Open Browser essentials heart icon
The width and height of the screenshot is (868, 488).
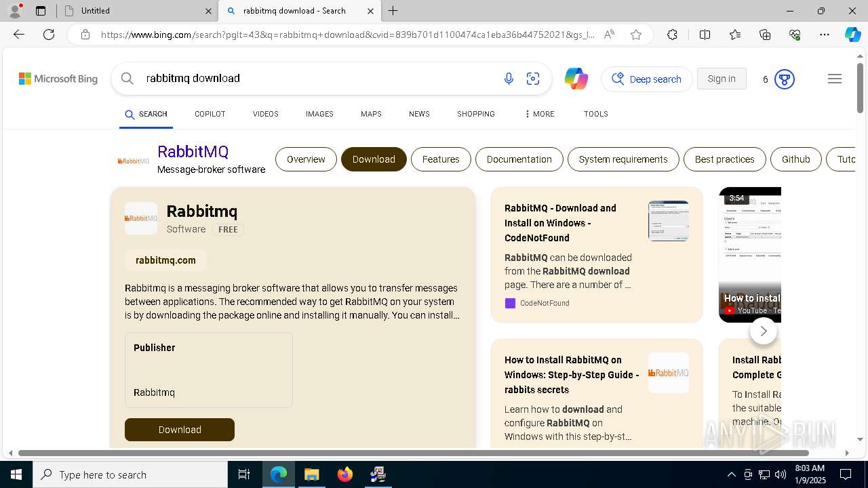pyautogui.click(x=795, y=35)
